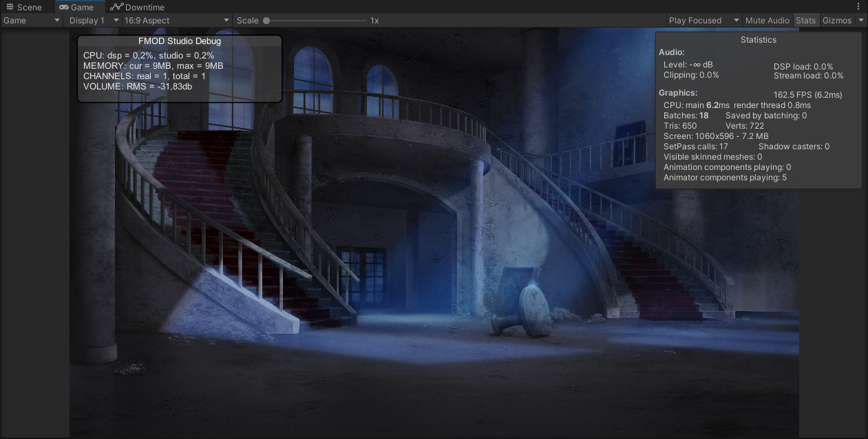Expand the Gizmos dropdown arrow

(861, 21)
